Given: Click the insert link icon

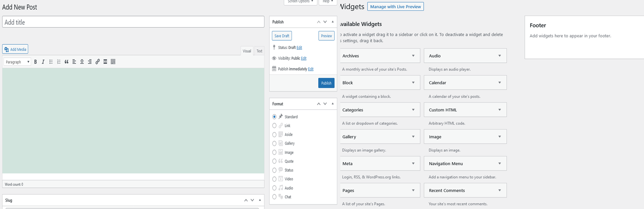Looking at the screenshot, I should pyautogui.click(x=98, y=62).
